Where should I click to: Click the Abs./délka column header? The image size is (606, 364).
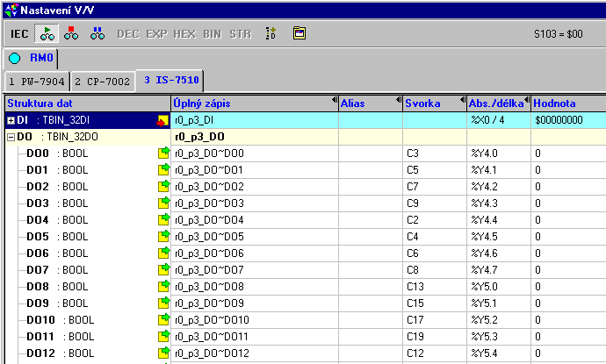pyautogui.click(x=499, y=103)
